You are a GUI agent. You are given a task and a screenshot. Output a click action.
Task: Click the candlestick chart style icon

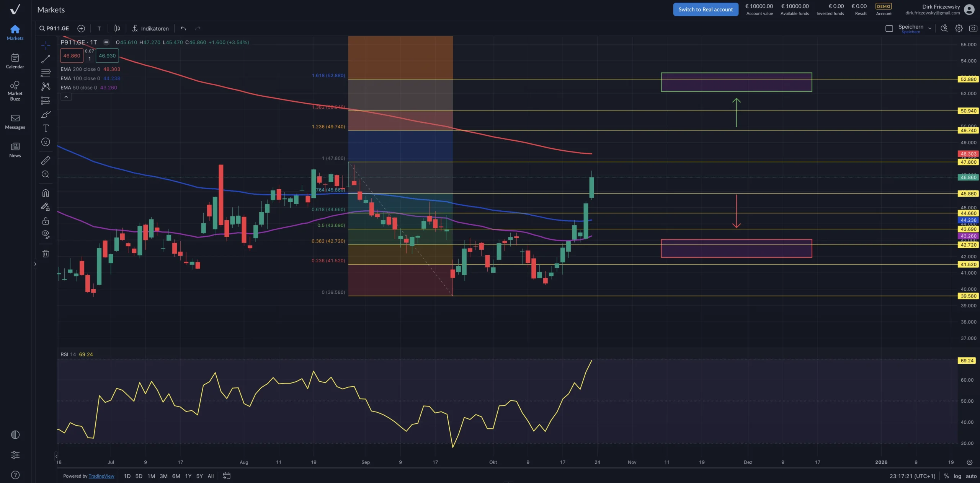(117, 28)
